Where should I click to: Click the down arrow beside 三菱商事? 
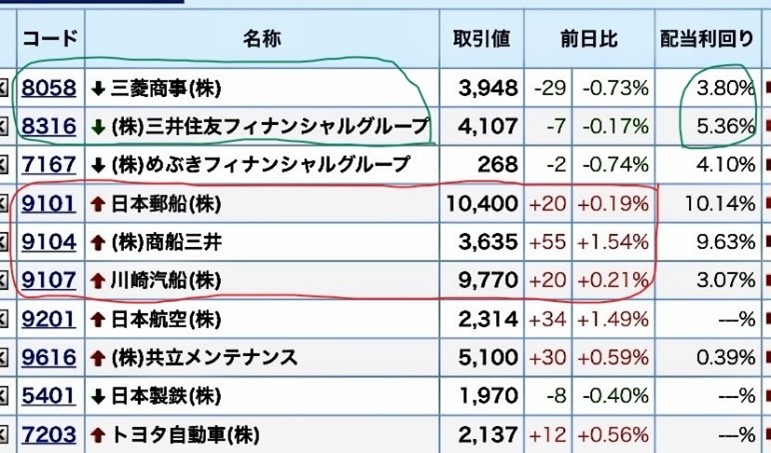tap(98, 88)
